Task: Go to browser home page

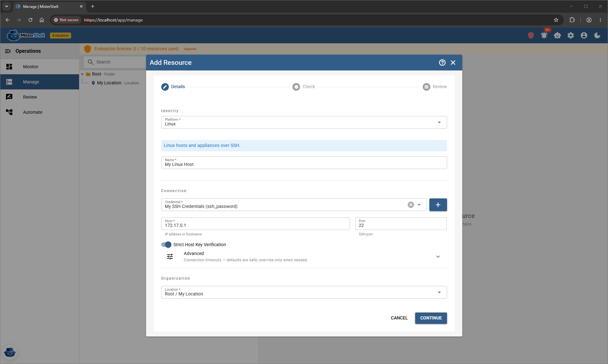Action: coord(42,20)
